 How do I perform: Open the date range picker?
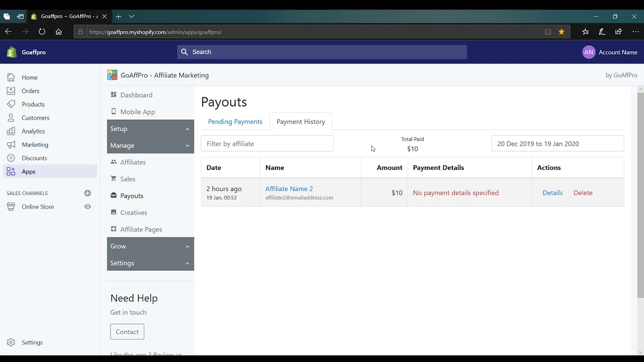[557, 143]
